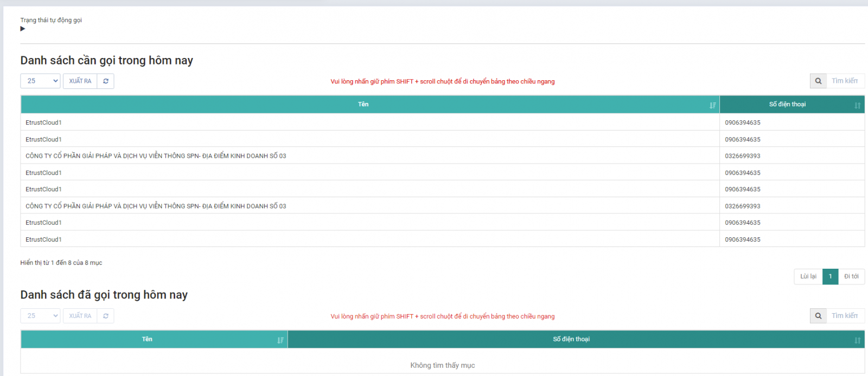868x376 pixels.
Task: Focus the Tìm kiếm field of to-call list
Action: click(x=845, y=81)
